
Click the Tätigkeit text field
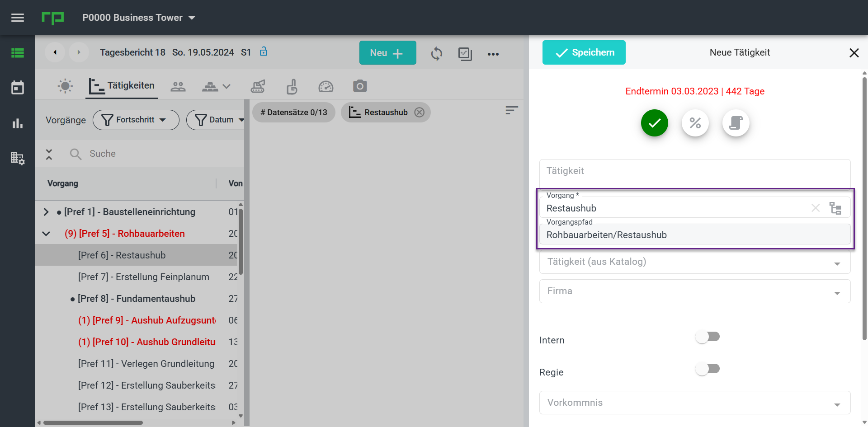(695, 171)
